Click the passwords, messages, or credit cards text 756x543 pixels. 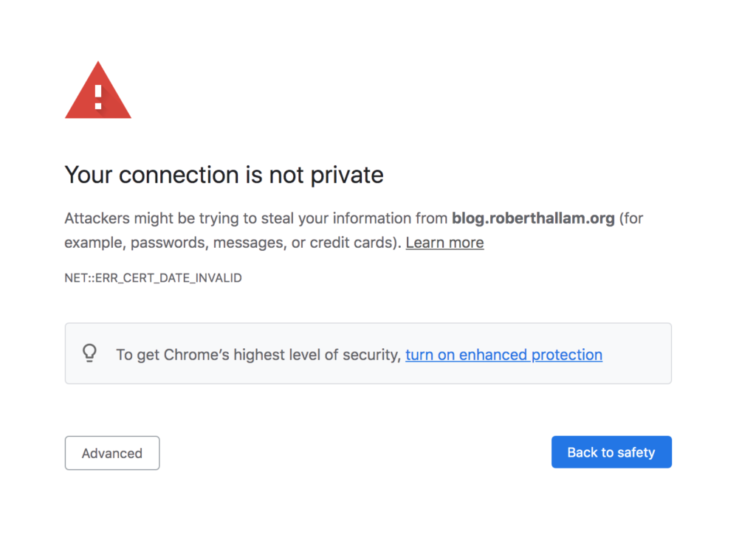(264, 242)
